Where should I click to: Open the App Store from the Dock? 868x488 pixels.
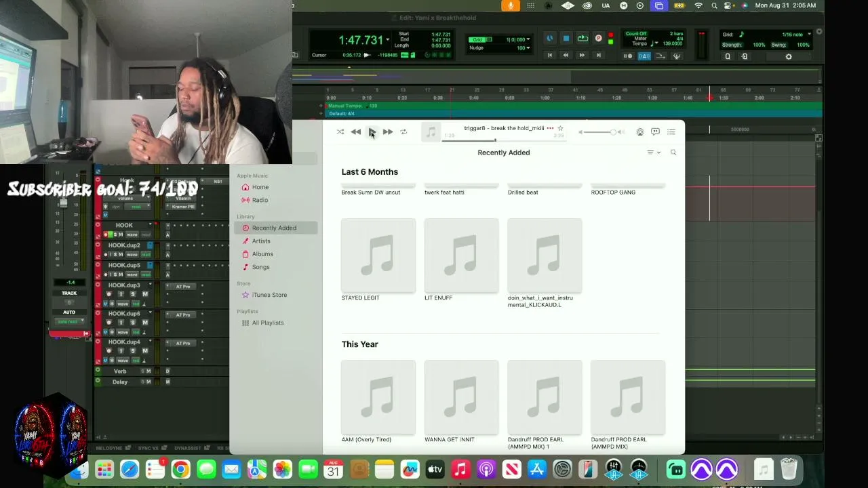point(537,469)
